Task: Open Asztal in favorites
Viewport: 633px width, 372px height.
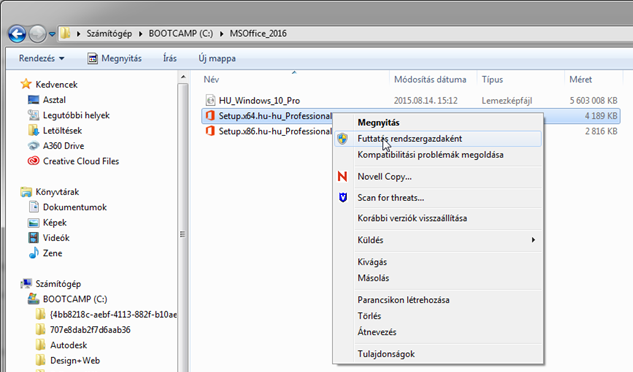Action: coord(54,100)
